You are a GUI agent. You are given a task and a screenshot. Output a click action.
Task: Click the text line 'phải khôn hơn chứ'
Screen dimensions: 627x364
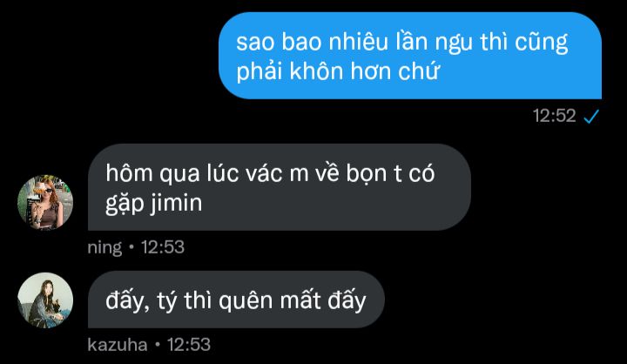[338, 72]
